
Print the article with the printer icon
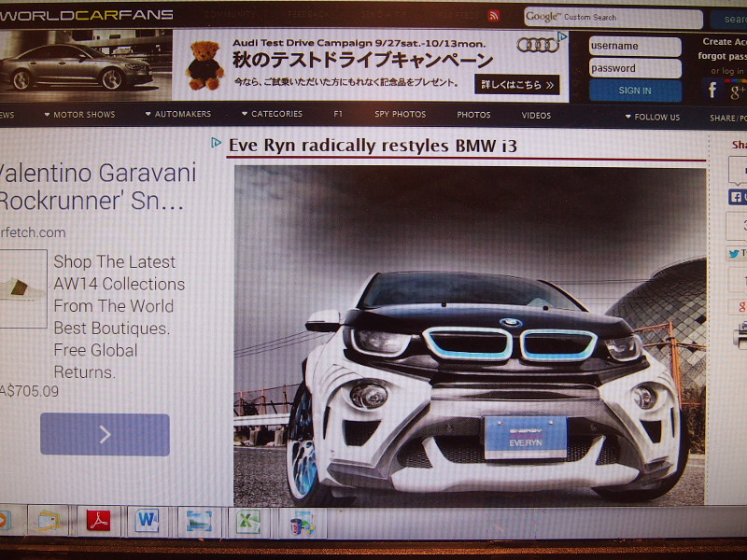click(740, 334)
